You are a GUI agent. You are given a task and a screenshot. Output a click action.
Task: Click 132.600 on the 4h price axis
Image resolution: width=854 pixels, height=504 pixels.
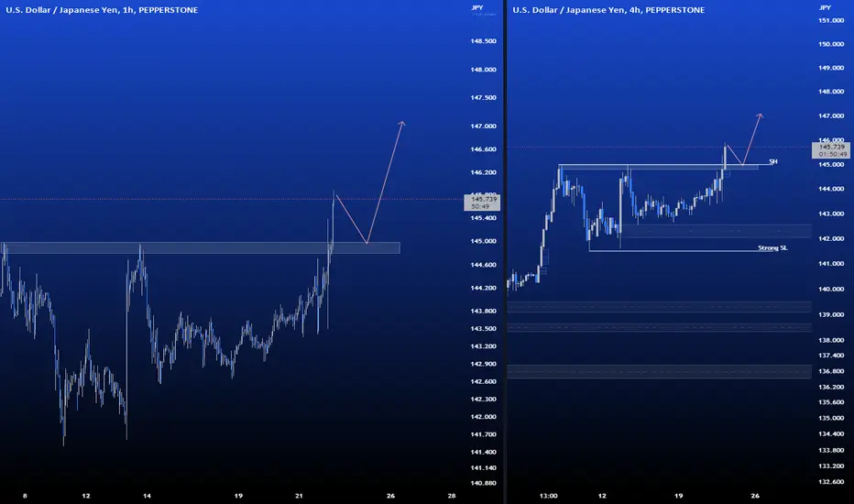(x=831, y=482)
